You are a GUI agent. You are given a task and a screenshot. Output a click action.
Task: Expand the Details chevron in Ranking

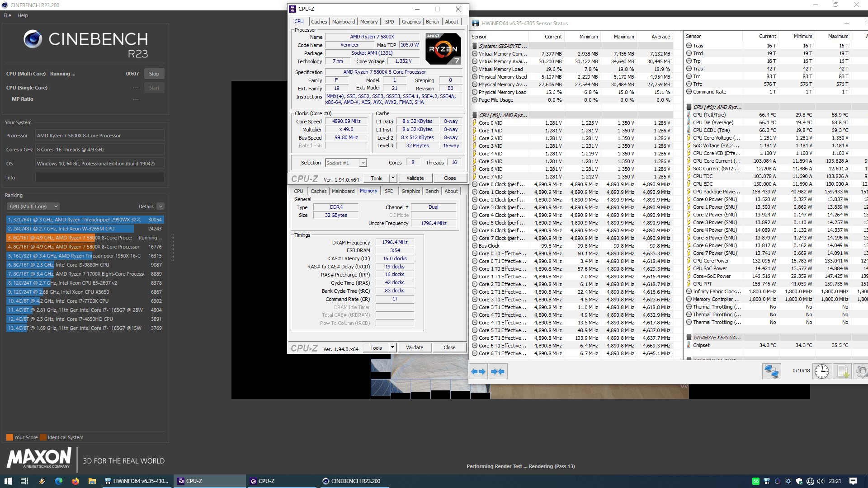click(160, 206)
